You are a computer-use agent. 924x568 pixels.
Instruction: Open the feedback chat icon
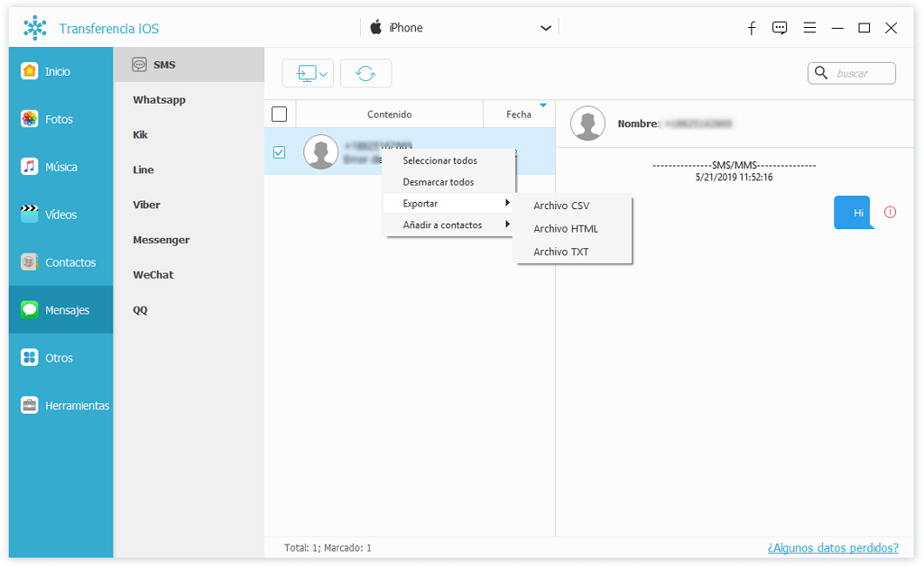[780, 28]
